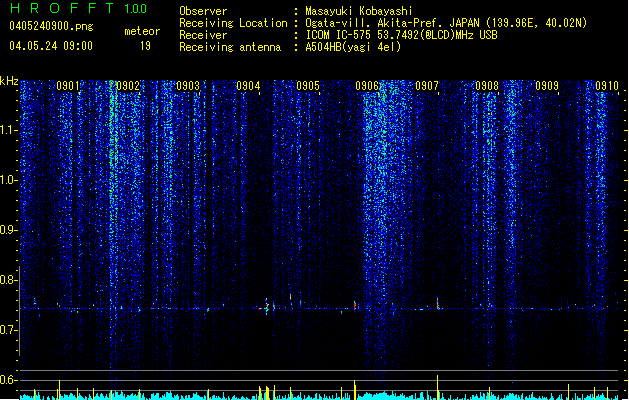Click the 0906 time marker
Screen dimensions: 629x400
coord(367,86)
